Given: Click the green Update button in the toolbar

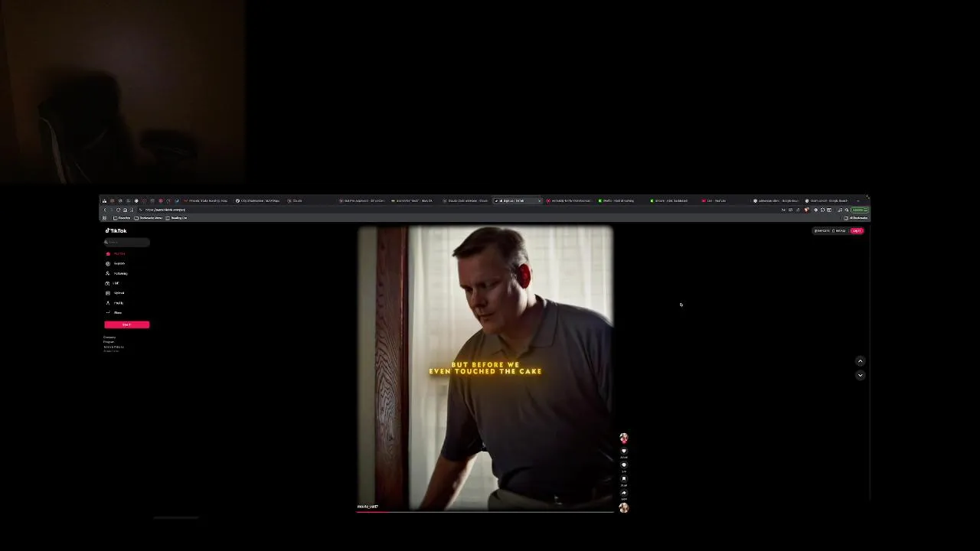Looking at the screenshot, I should [x=860, y=210].
